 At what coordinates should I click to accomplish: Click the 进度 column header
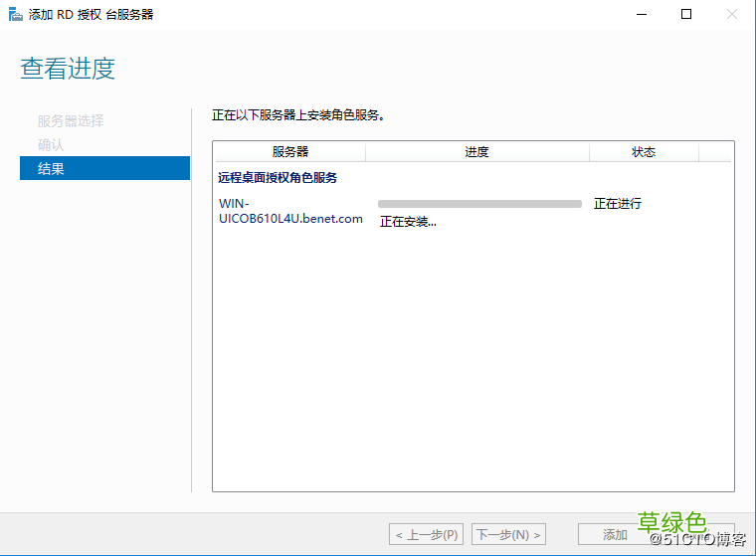(476, 152)
